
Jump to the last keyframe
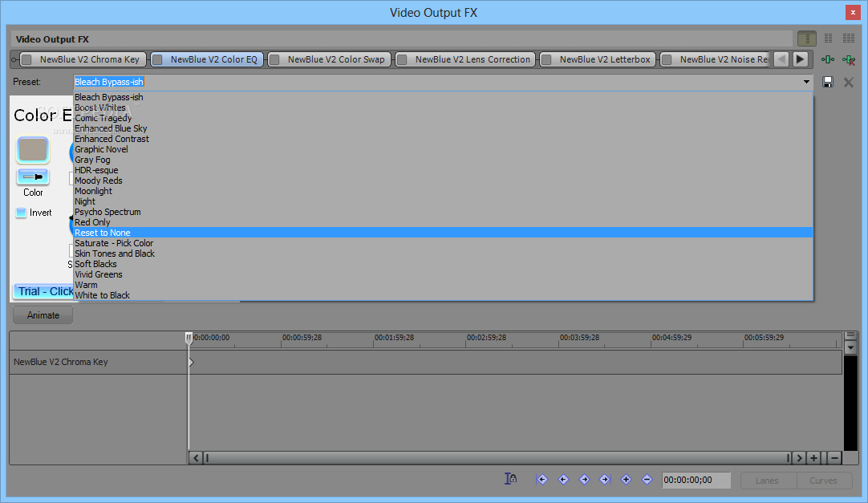click(605, 479)
